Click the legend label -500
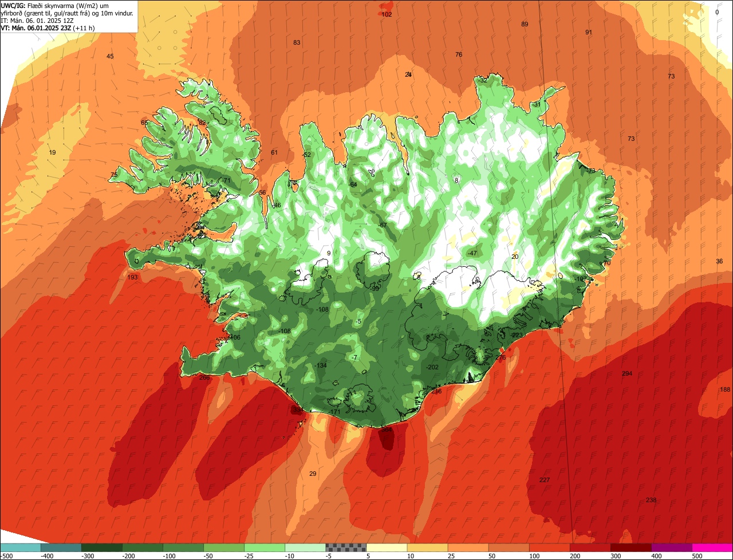Image resolution: width=733 pixels, height=560 pixels. coord(7,555)
